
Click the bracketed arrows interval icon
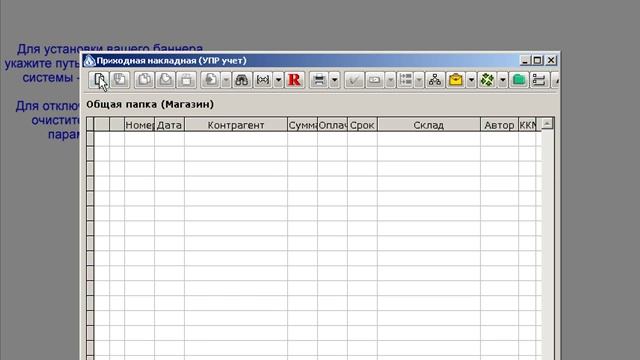point(263,80)
